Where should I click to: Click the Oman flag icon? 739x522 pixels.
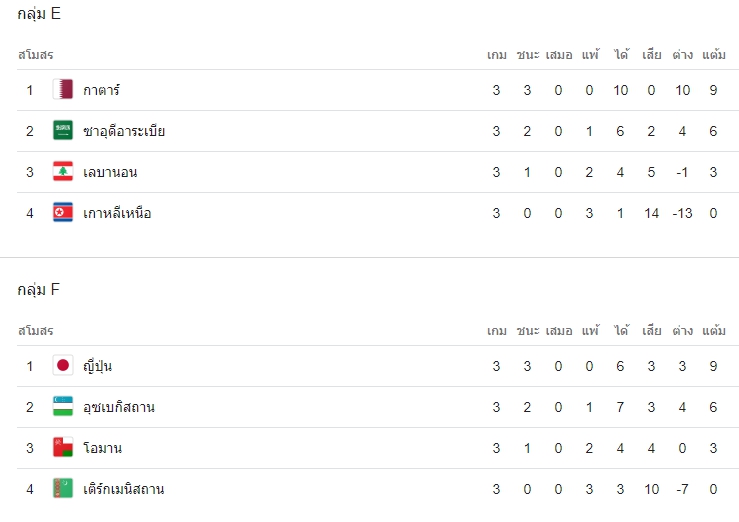[x=63, y=448]
